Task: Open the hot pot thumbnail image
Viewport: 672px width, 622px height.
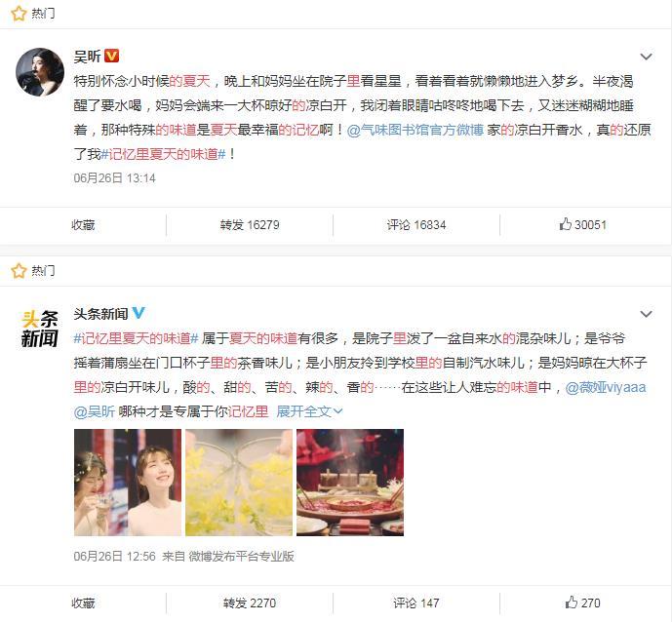Action: coord(350,483)
